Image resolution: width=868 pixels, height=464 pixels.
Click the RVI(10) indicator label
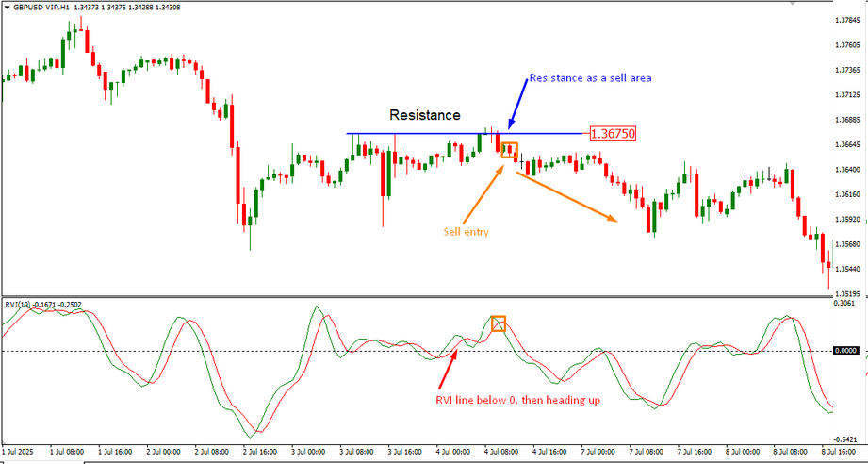(22, 304)
